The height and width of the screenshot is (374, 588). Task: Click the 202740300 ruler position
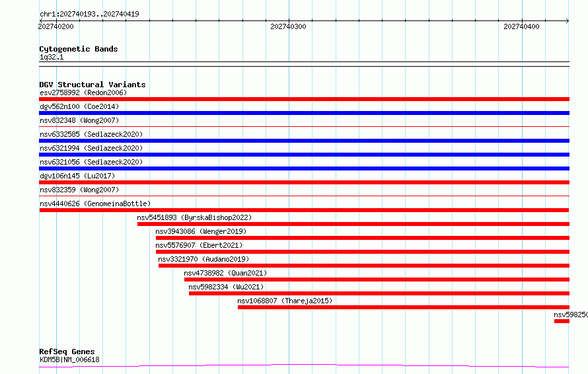(x=288, y=26)
